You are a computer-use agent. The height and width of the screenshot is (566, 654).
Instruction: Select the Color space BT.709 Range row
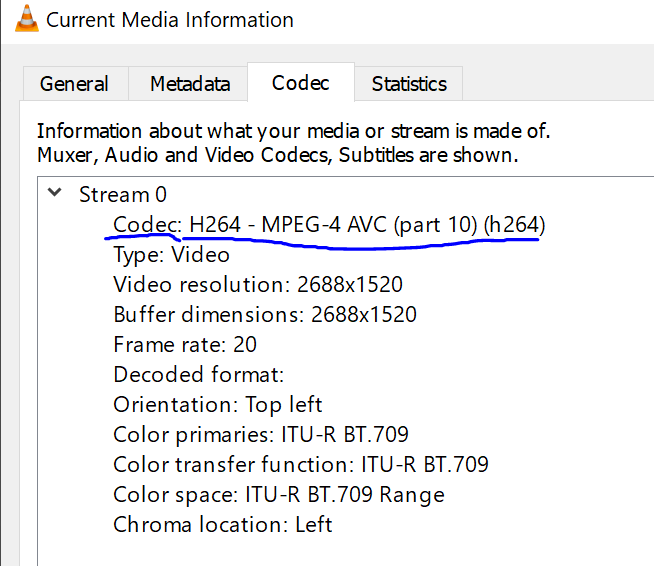(x=279, y=495)
